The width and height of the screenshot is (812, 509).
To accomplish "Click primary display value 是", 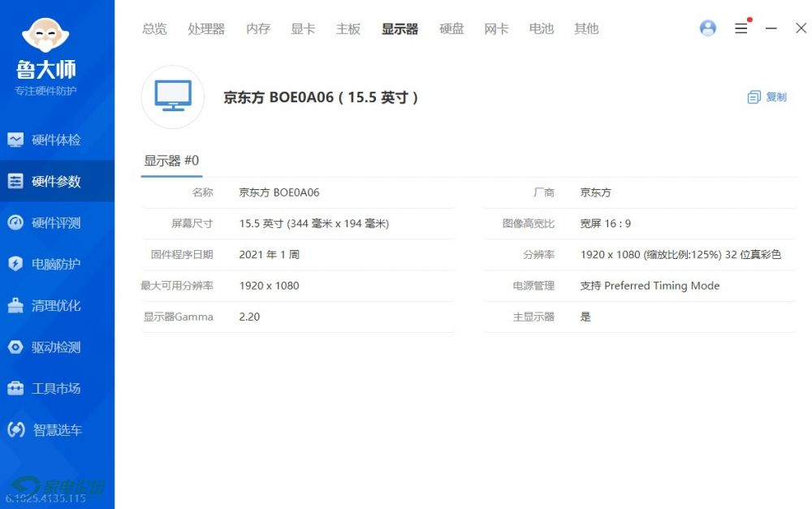I will tap(585, 317).
